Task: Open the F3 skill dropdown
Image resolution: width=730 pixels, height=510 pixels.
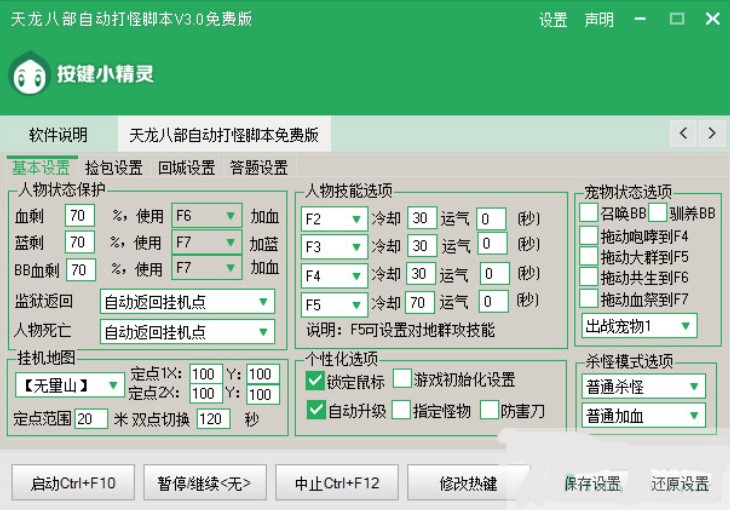Action: point(334,246)
